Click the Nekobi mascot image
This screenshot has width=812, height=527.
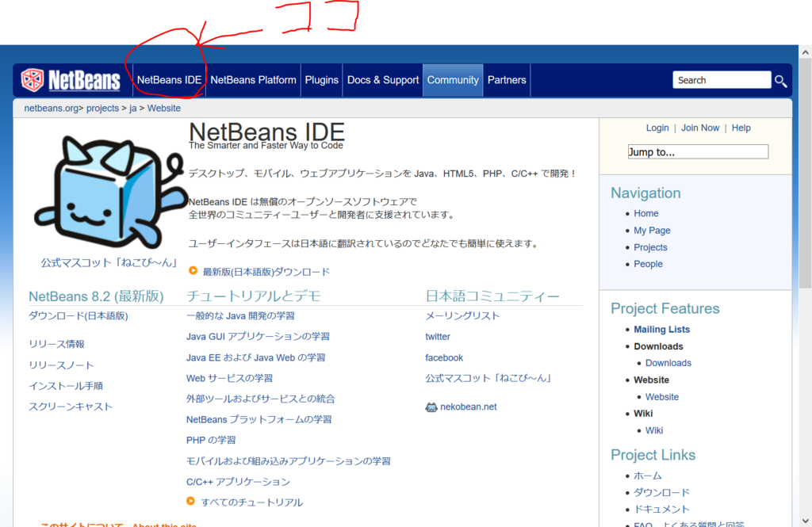111,193
